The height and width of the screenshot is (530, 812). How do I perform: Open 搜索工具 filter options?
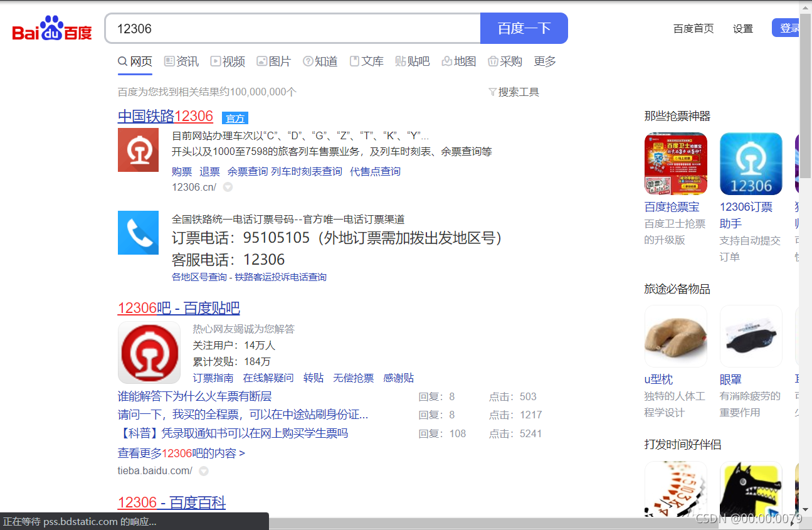[x=514, y=92]
